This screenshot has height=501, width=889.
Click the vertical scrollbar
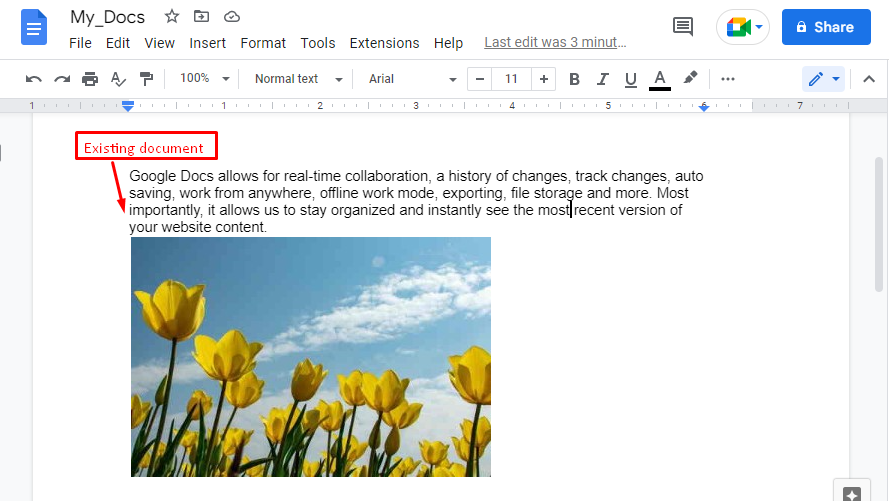879,226
